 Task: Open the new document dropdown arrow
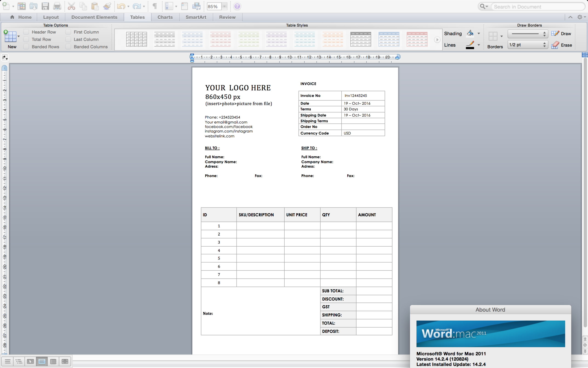tap(13, 6)
